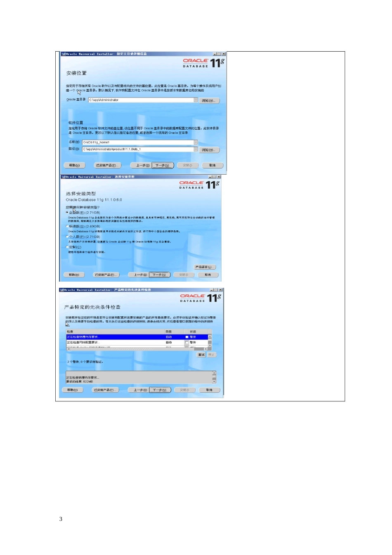The width and height of the screenshot is (392, 555).
Task: Click the installer icon in 选择安装类型 title bar
Action: [x=63, y=177]
